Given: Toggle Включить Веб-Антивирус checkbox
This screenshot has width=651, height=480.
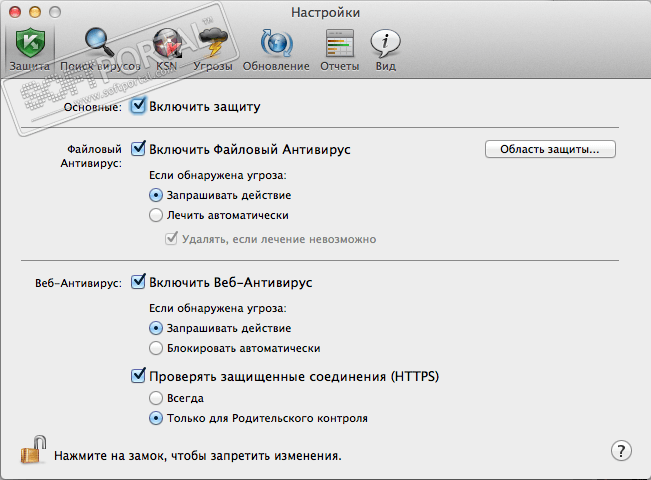Looking at the screenshot, I should [x=138, y=282].
